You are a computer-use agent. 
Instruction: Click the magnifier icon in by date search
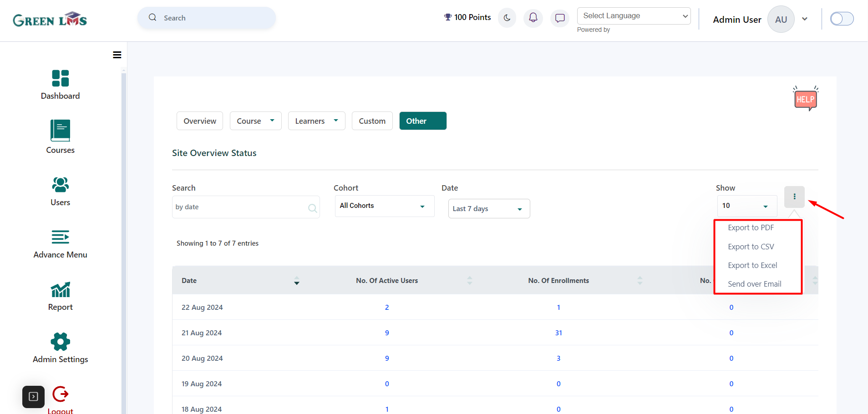[313, 208]
